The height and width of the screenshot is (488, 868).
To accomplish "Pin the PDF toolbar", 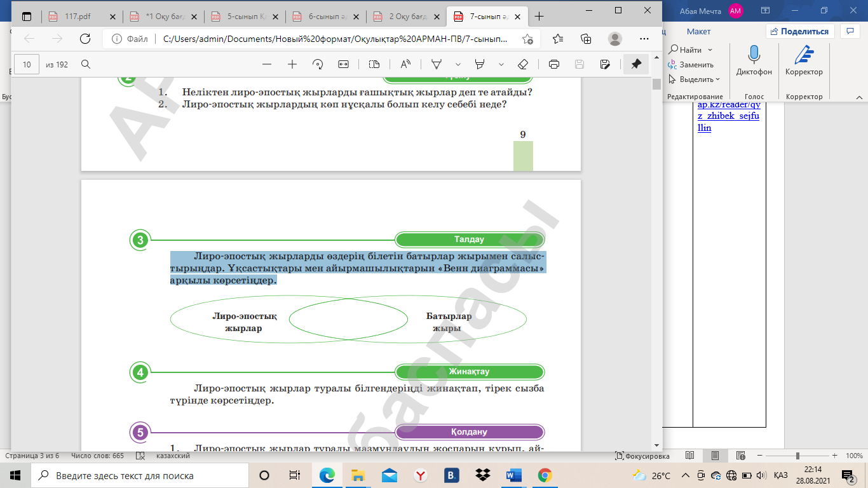I will (x=636, y=64).
